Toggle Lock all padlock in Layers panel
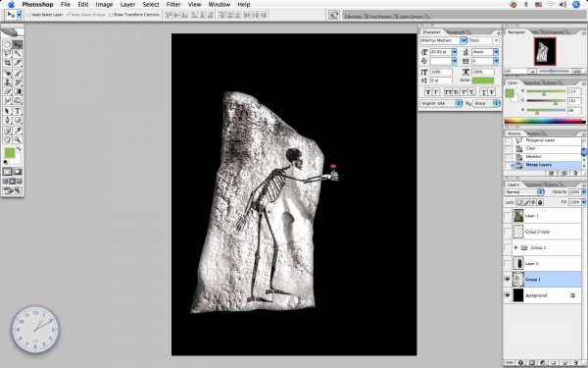This screenshot has height=368, width=588. (540, 202)
